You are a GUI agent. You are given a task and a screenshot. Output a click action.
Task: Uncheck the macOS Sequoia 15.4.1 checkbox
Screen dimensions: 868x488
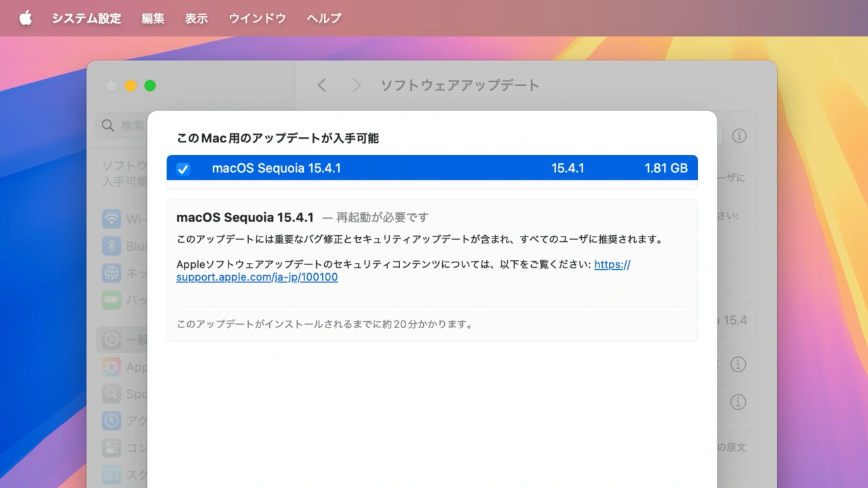pos(183,169)
